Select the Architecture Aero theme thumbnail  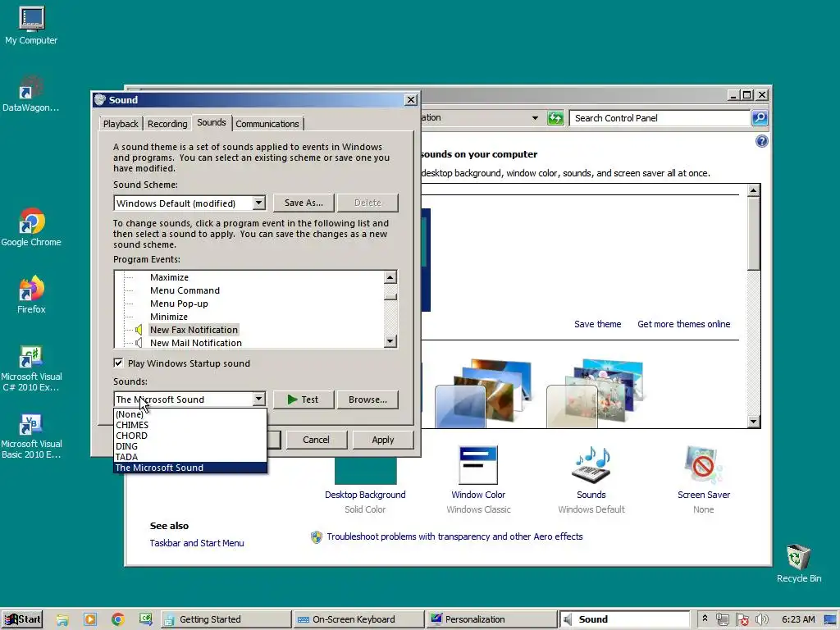tap(484, 393)
